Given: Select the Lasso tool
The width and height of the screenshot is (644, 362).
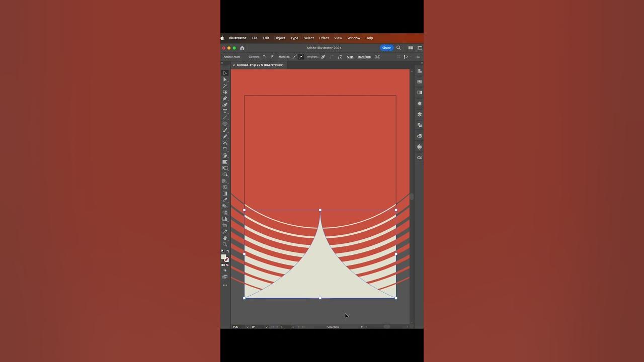Looking at the screenshot, I should pyautogui.click(x=225, y=92).
